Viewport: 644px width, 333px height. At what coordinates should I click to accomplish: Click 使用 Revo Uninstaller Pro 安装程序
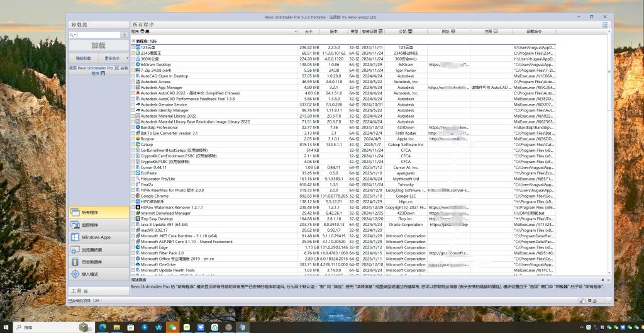pos(98,71)
